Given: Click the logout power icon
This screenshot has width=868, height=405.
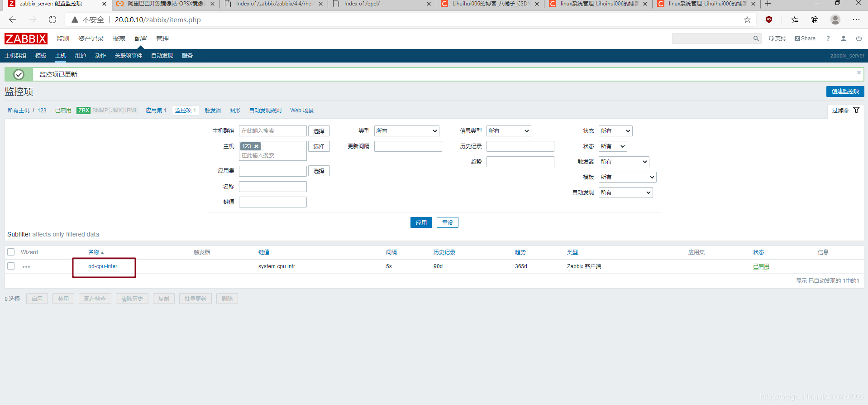Looking at the screenshot, I should click(858, 39).
